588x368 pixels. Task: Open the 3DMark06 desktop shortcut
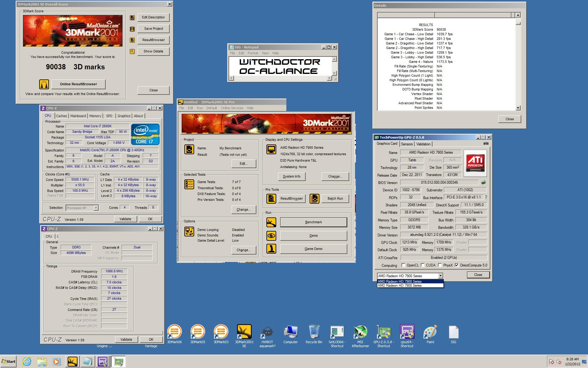pyautogui.click(x=174, y=334)
